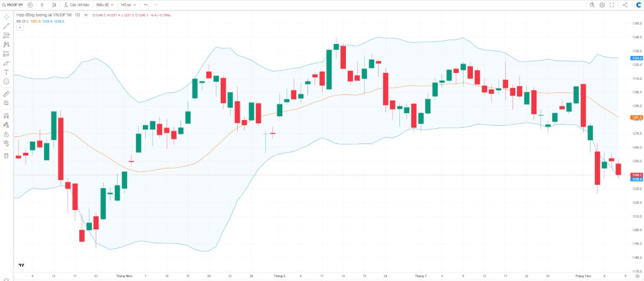Select the ruler measure tool
This screenshot has height=281, width=644.
tap(6, 94)
